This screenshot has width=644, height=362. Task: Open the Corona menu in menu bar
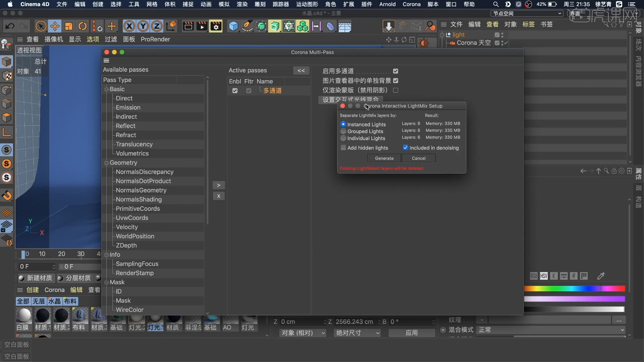click(412, 4)
